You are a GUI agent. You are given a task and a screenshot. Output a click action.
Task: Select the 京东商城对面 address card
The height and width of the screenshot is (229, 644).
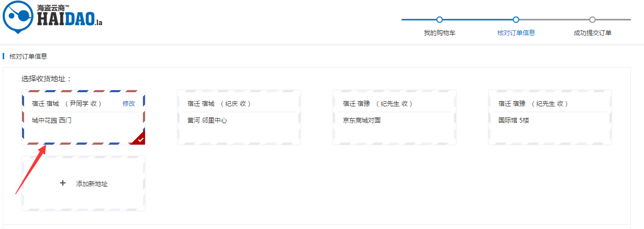pos(394,117)
